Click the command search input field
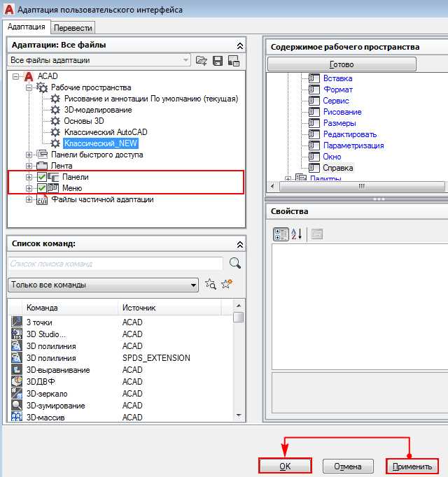The height and width of the screenshot is (477, 448). (115, 264)
